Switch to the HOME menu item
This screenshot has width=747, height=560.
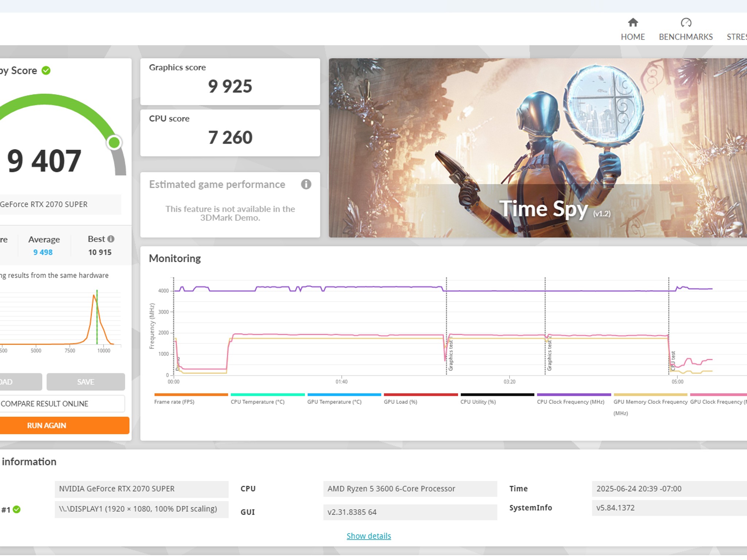click(633, 36)
